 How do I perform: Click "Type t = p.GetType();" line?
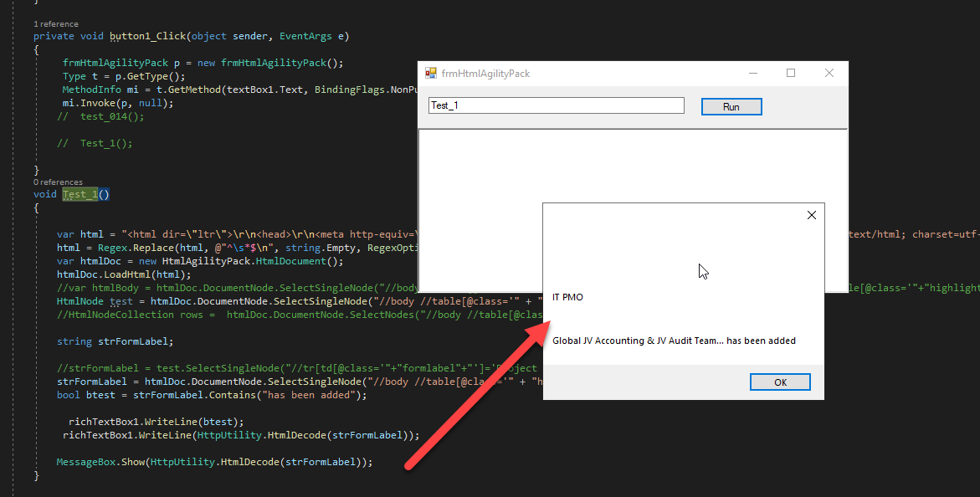(125, 76)
